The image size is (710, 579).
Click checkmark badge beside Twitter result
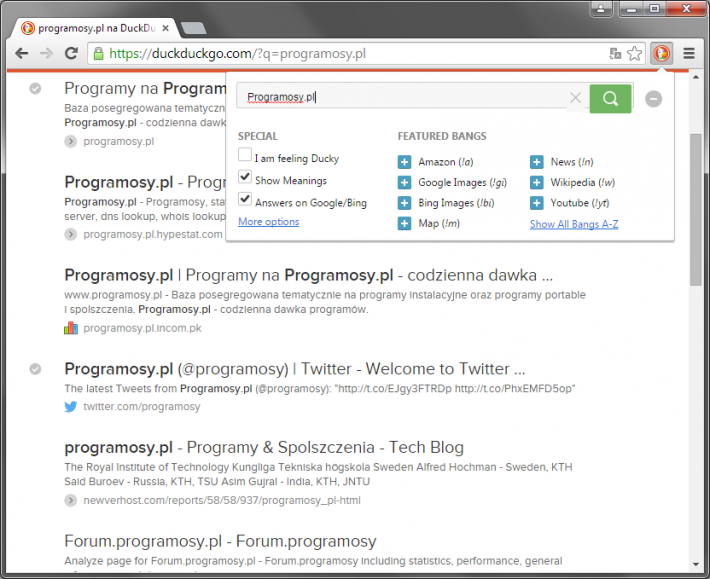point(35,369)
